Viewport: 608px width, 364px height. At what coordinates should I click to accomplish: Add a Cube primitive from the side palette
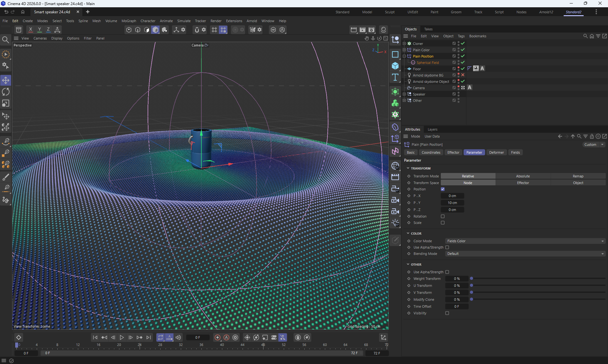tap(395, 66)
